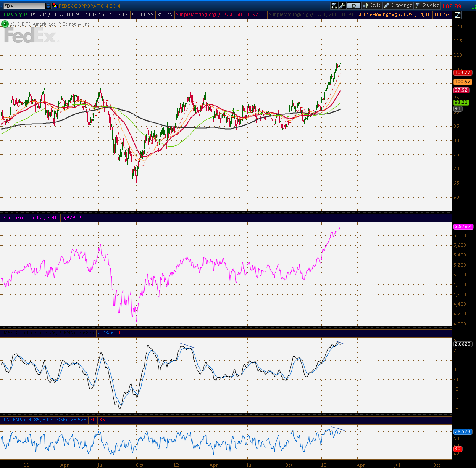Screen dimensions: 476x468
Task: Select the FDX 5 y D label
Action: pyautogui.click(x=16, y=14)
